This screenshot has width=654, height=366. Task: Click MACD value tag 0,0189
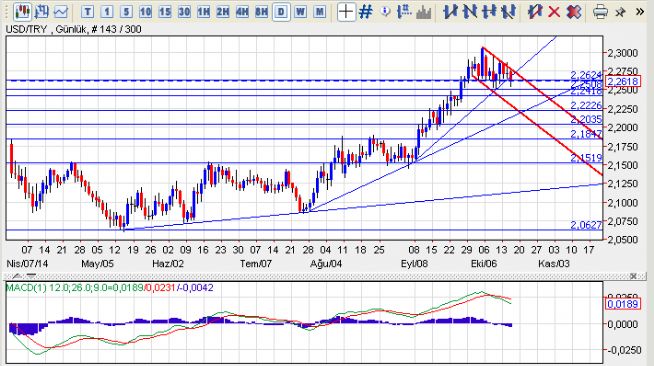622,304
